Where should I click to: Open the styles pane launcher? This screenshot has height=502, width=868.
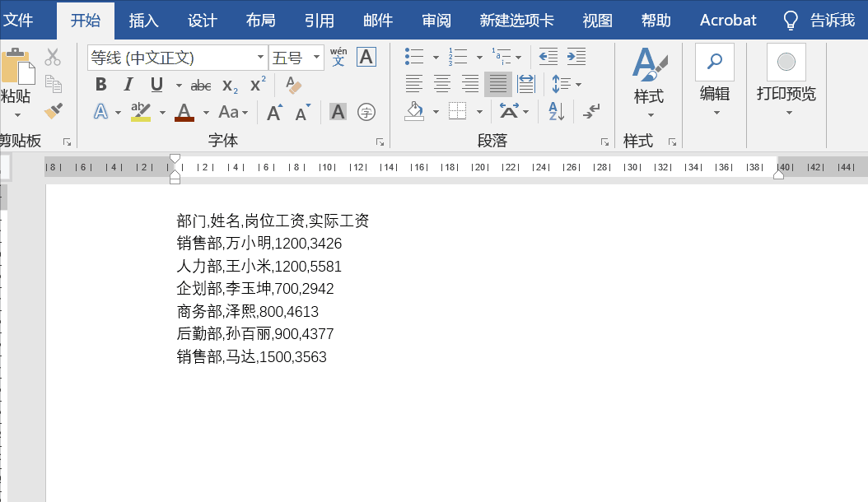coord(672,142)
